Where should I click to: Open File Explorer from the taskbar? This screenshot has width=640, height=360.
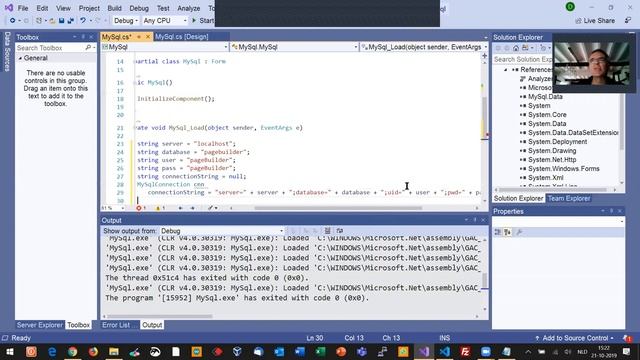point(113,351)
